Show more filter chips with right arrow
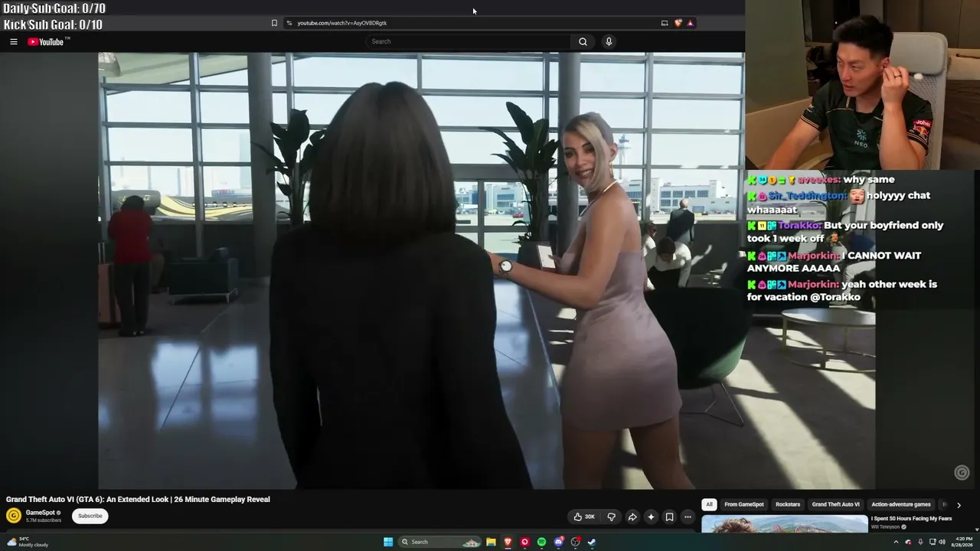This screenshot has width=980, height=551. point(959,505)
